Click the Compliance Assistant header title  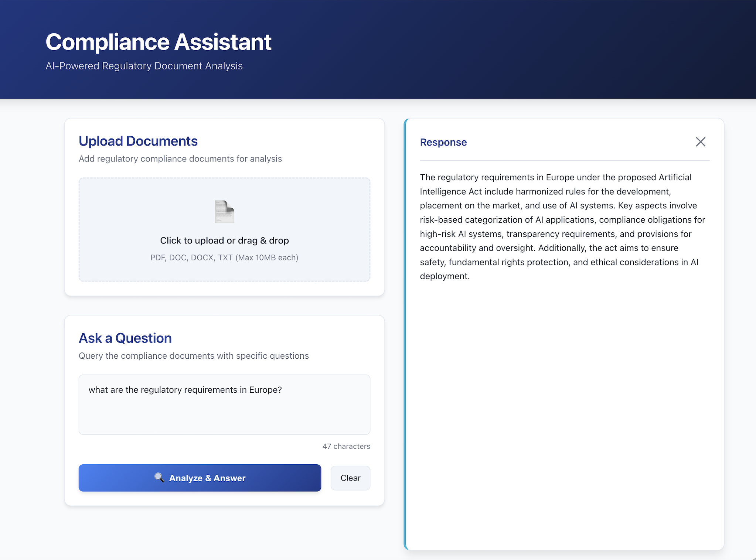[158, 42]
